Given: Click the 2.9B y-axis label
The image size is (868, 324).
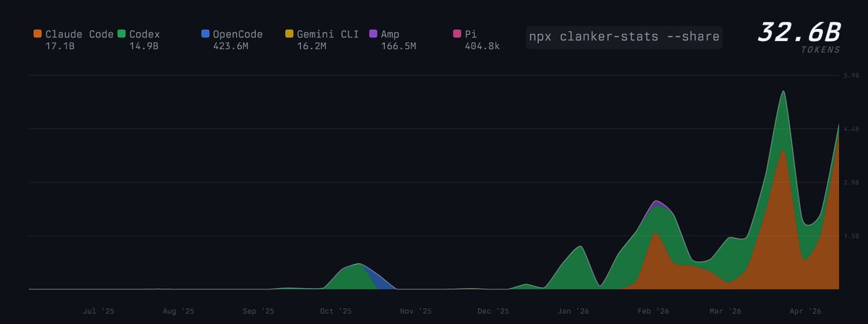Looking at the screenshot, I should point(851,182).
